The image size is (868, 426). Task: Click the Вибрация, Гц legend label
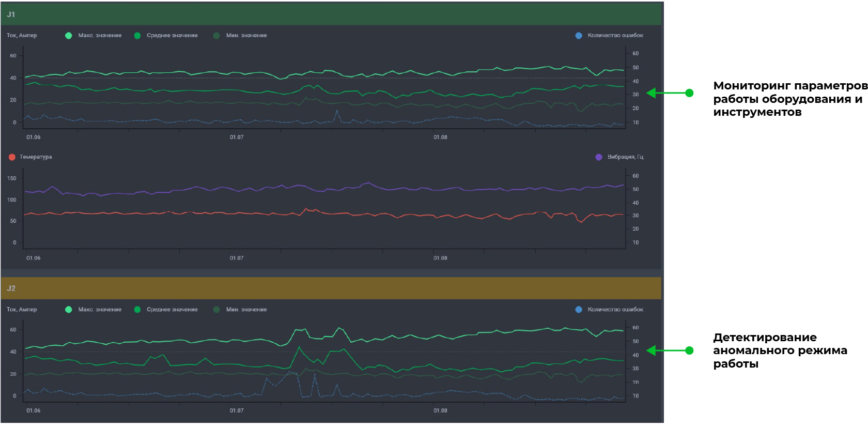[625, 157]
